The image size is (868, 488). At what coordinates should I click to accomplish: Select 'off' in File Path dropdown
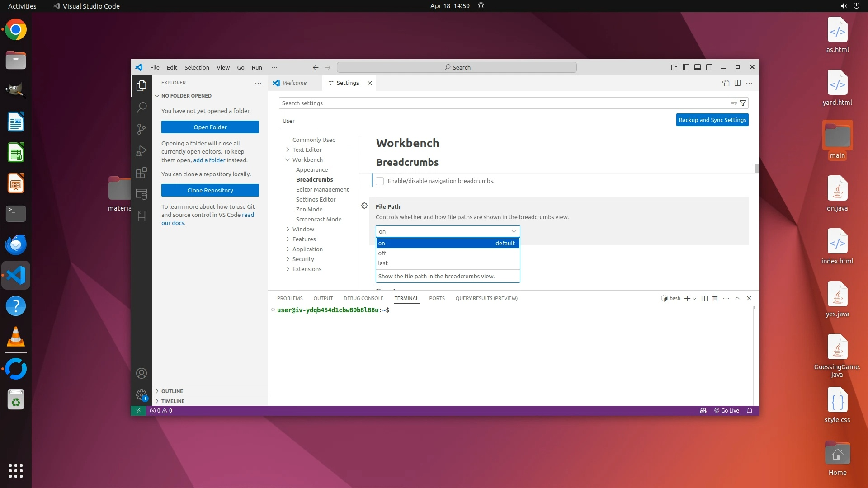[x=382, y=253]
